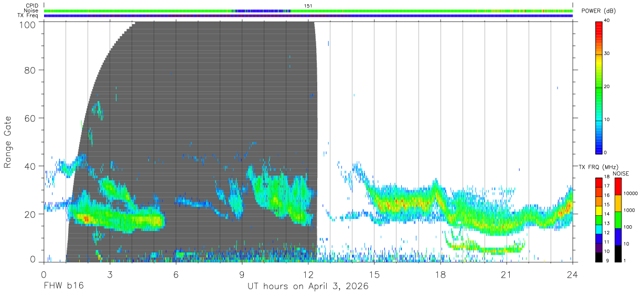
Task: Click the 20 label on the power scale
Action: [x=607, y=86]
